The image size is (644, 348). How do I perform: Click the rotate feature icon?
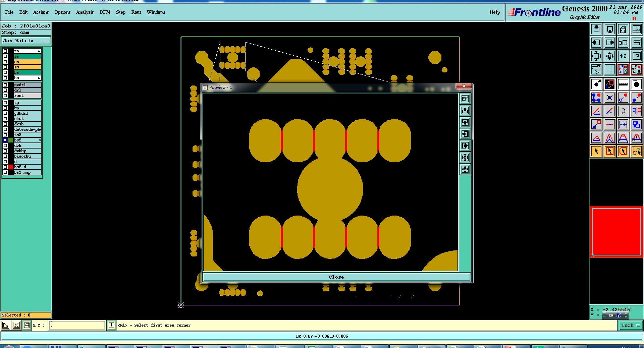623,111
